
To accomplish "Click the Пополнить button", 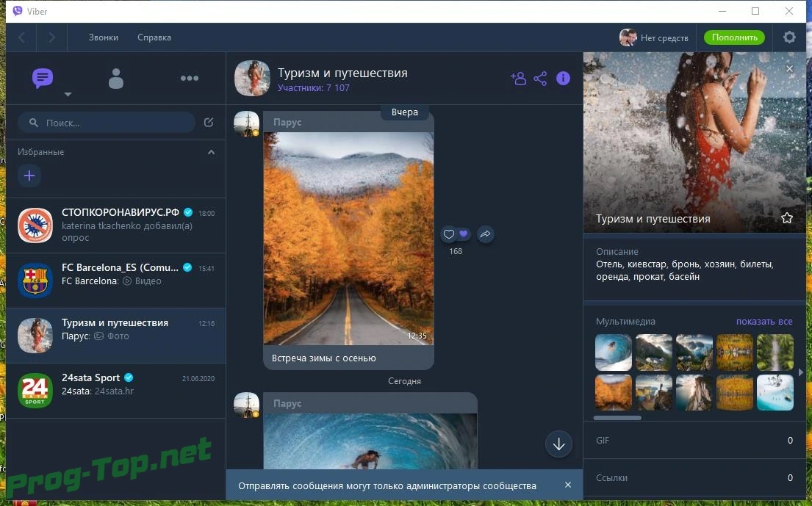I will [x=734, y=37].
